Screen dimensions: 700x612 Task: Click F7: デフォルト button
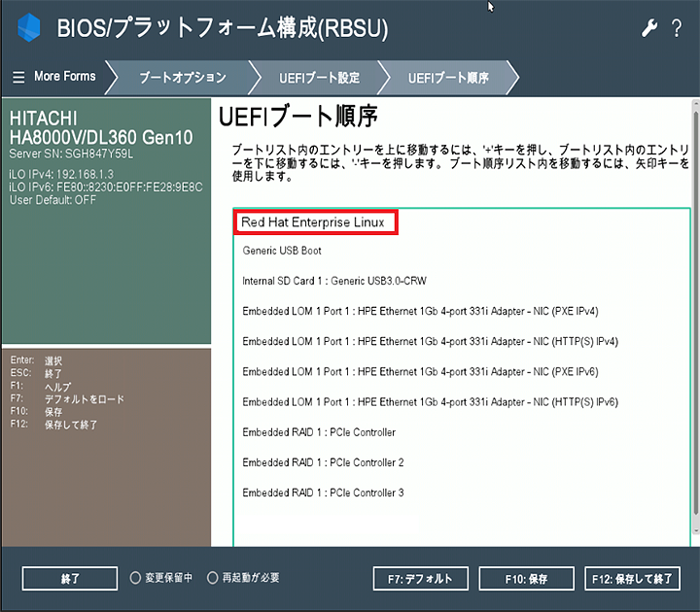(x=421, y=579)
